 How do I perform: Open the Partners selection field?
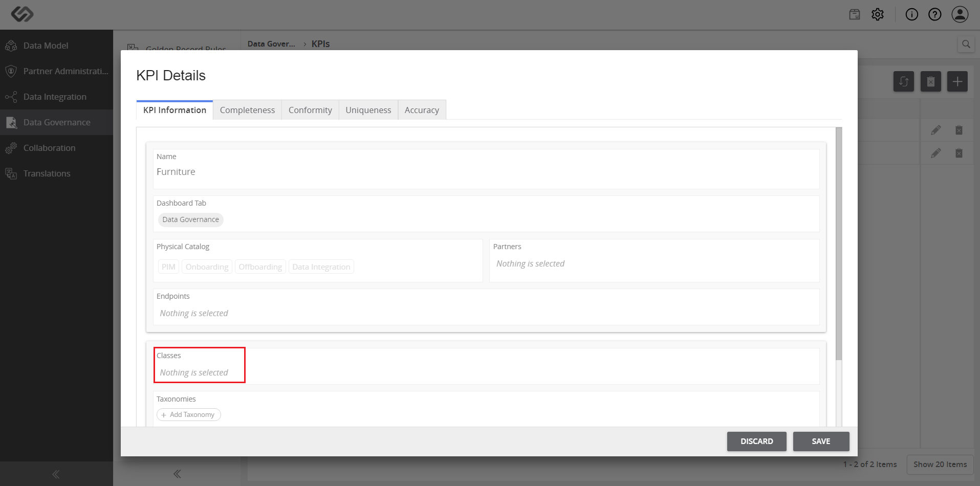tap(654, 260)
